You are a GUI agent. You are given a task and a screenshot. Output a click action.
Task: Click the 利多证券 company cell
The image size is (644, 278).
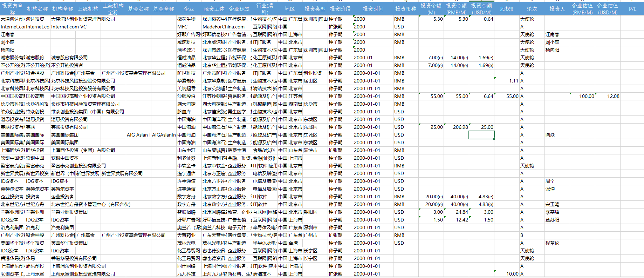(x=189, y=158)
